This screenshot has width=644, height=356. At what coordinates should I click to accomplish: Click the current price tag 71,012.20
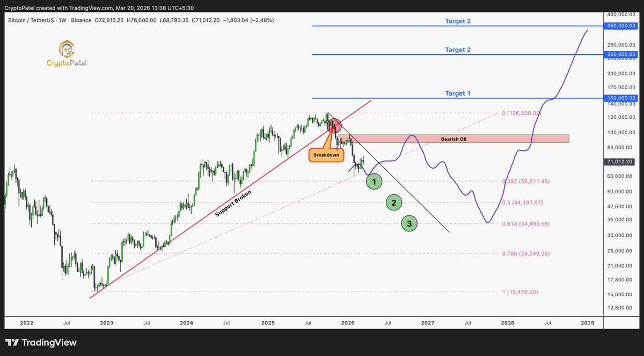621,161
